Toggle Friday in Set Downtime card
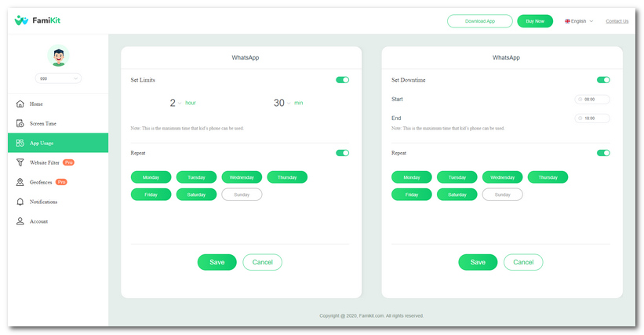The height and width of the screenshot is (335, 644). [412, 195]
